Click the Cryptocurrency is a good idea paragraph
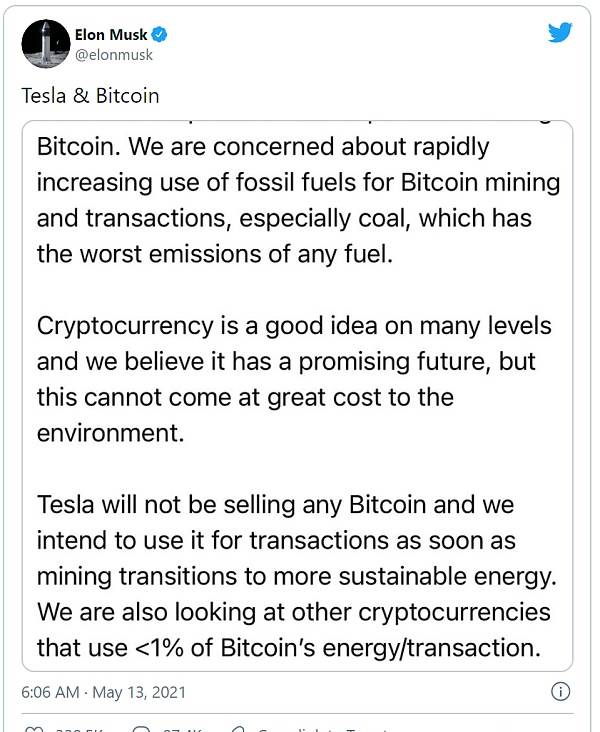The image size is (600, 732). point(294,379)
